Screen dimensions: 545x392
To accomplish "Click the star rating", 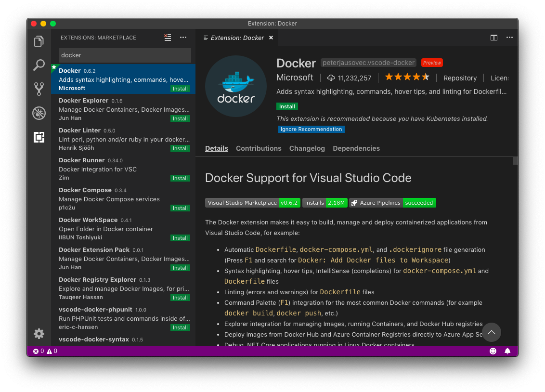I will (407, 77).
